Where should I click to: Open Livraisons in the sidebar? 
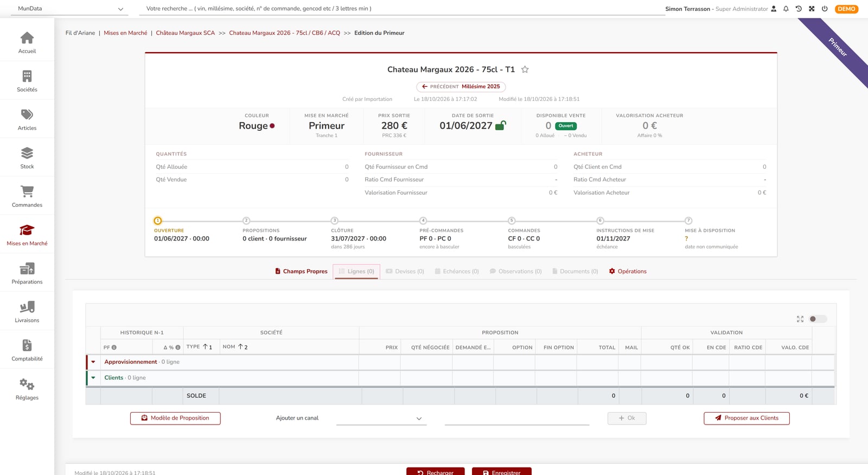coord(27,312)
